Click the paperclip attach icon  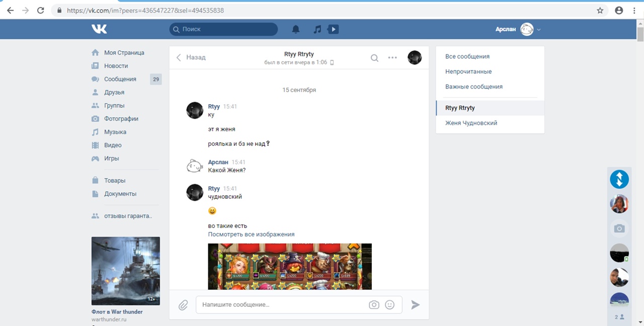183,305
